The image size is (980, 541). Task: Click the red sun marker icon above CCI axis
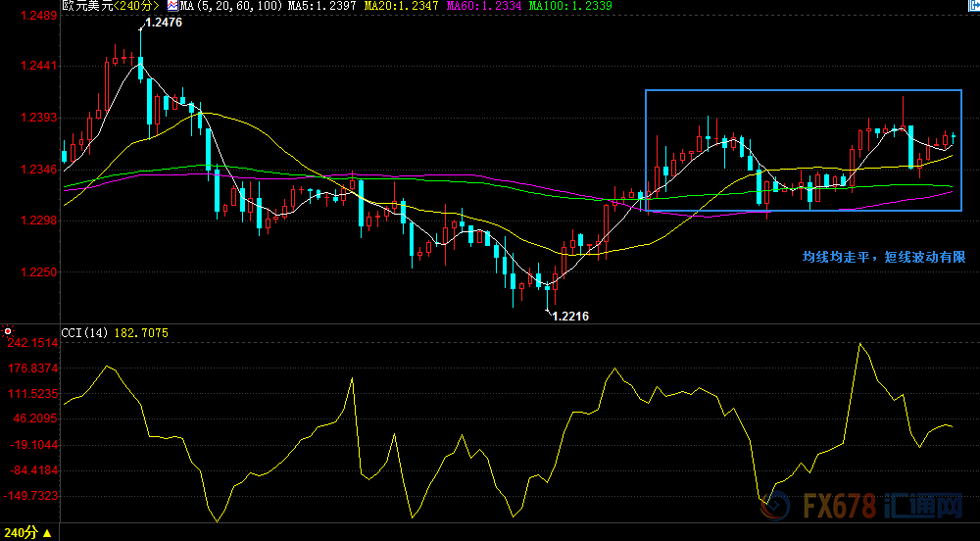(x=8, y=331)
